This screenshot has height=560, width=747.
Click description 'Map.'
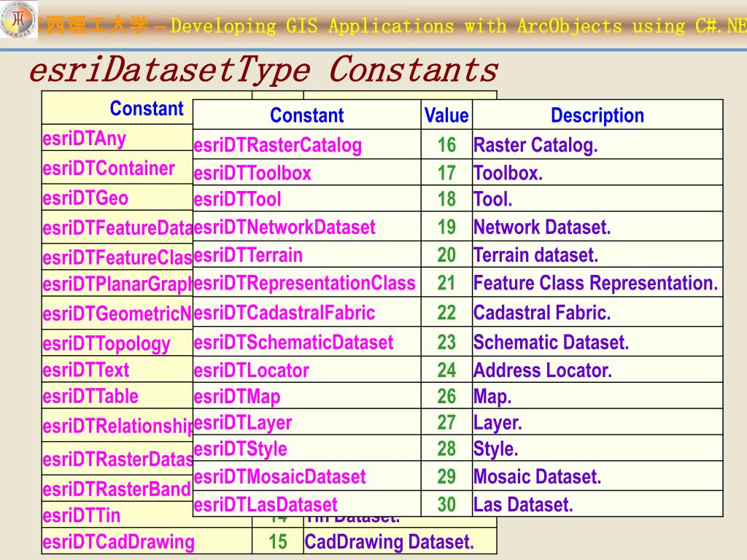click(492, 397)
